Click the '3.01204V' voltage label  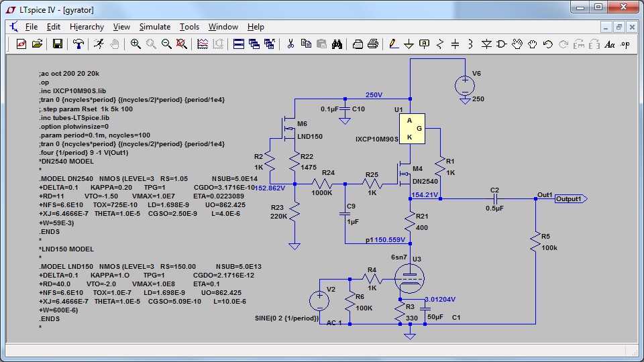coord(440,300)
